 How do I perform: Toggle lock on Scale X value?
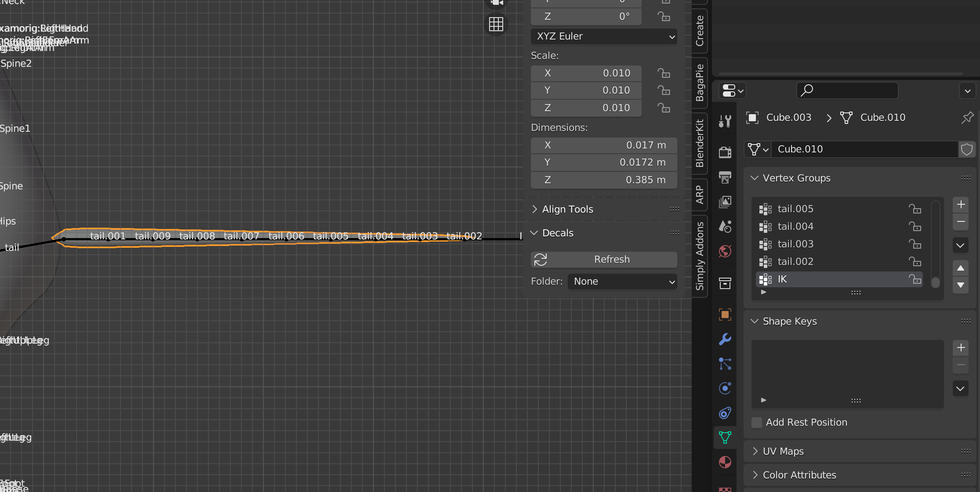(x=664, y=73)
